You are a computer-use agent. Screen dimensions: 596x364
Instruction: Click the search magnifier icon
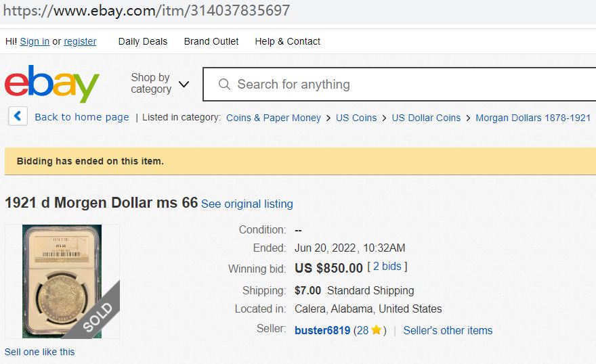click(x=224, y=85)
